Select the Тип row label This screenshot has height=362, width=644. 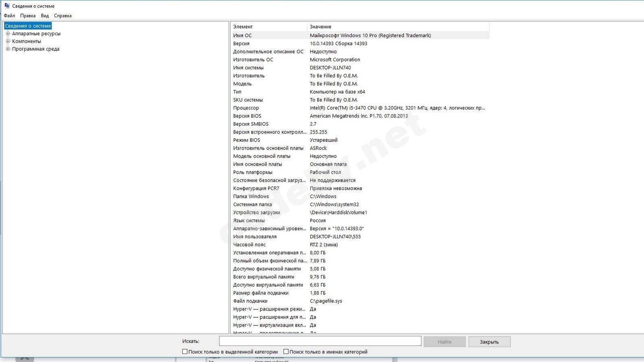[x=237, y=92]
